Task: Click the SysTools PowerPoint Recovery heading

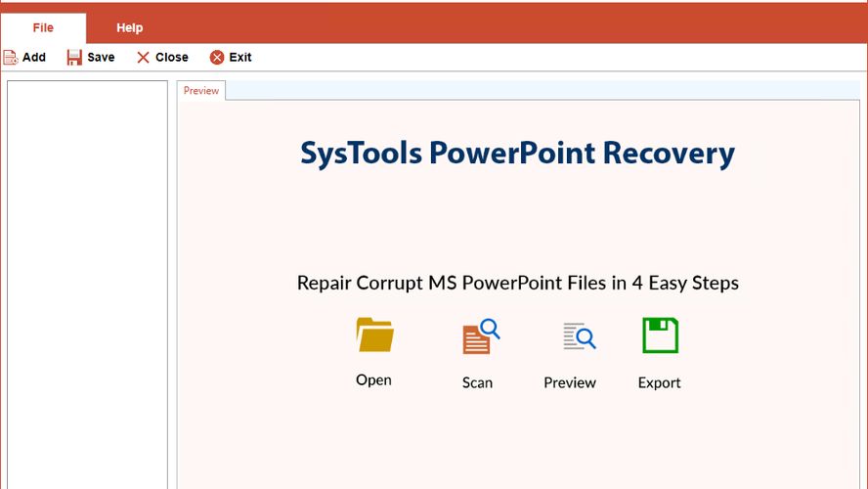Action: (x=518, y=154)
